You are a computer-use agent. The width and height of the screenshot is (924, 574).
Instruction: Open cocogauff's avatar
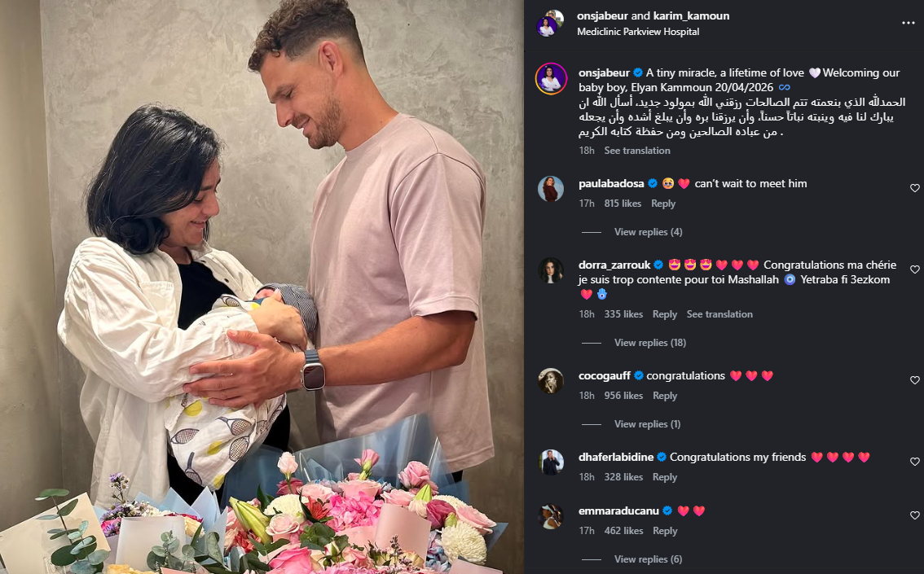coord(551,381)
